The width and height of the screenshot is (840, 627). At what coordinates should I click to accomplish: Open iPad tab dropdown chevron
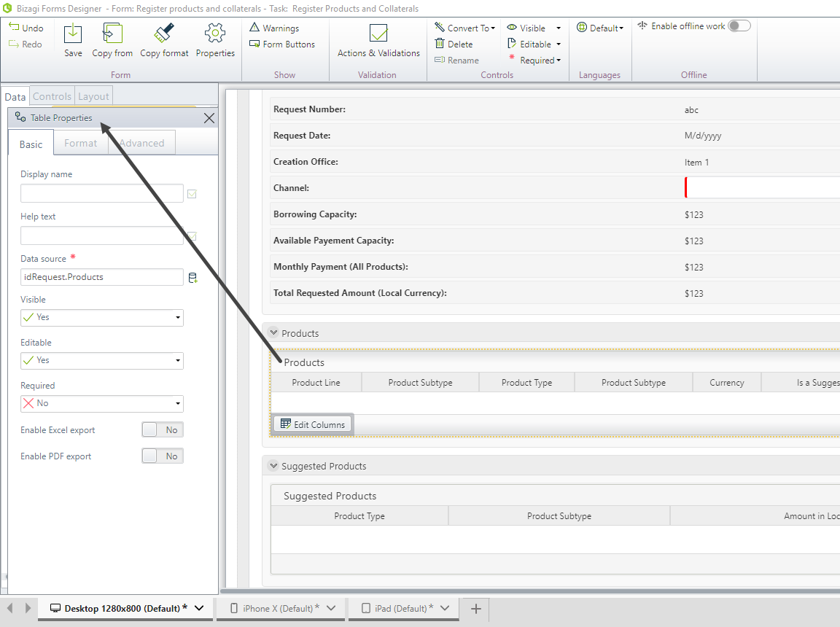(x=445, y=608)
